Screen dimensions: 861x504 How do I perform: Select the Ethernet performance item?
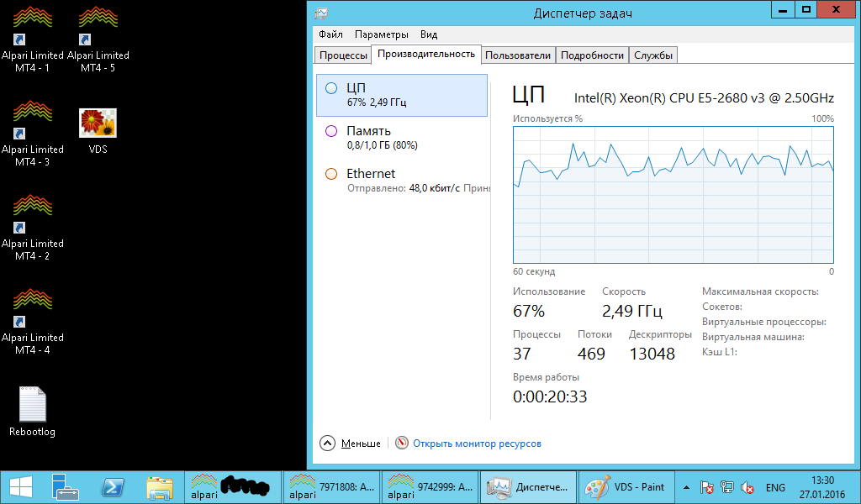point(402,181)
